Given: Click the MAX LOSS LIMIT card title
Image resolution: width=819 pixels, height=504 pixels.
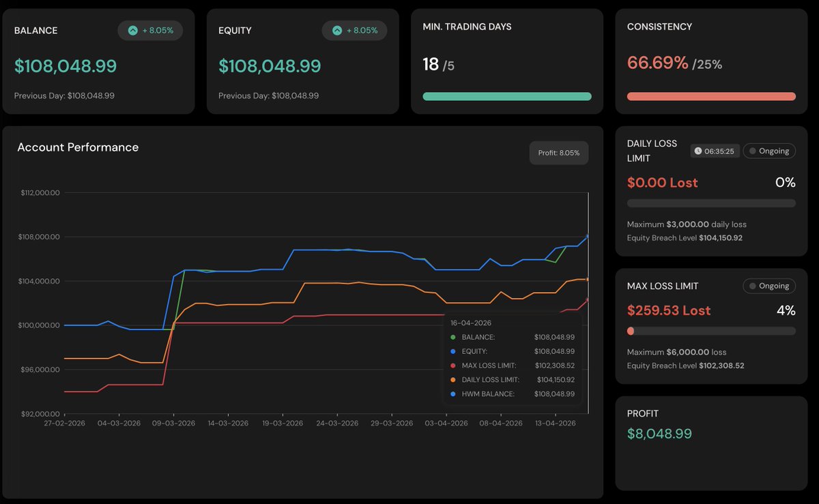Looking at the screenshot, I should 663,286.
